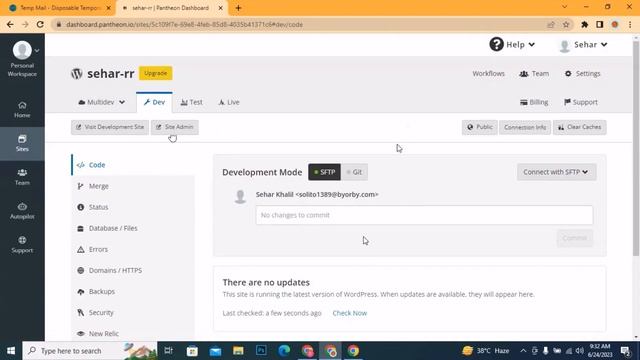
Task: Open Chrome three-dot menu
Action: (630, 24)
